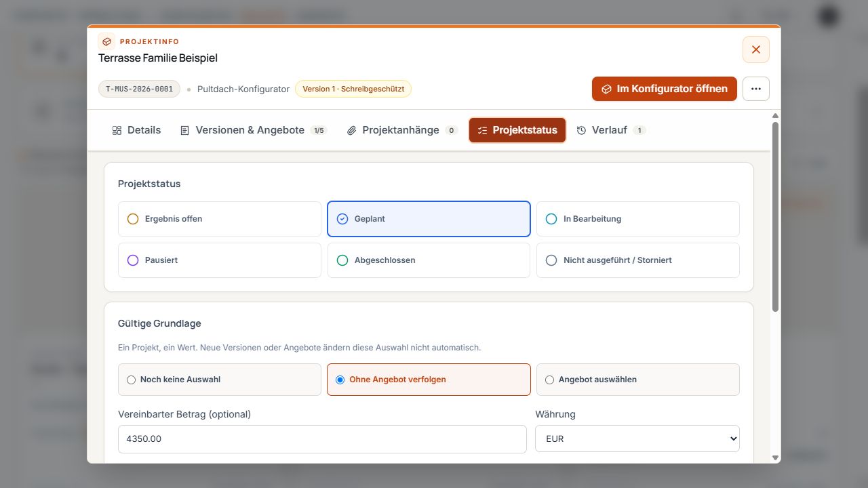Click the title Terrasse Familie Beispiel
This screenshot has width=868, height=488.
point(158,58)
